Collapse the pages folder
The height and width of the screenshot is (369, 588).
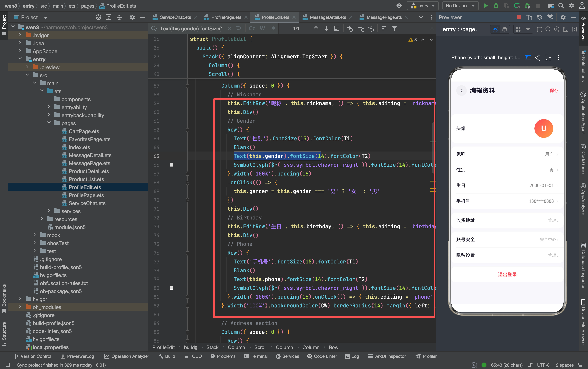point(49,123)
